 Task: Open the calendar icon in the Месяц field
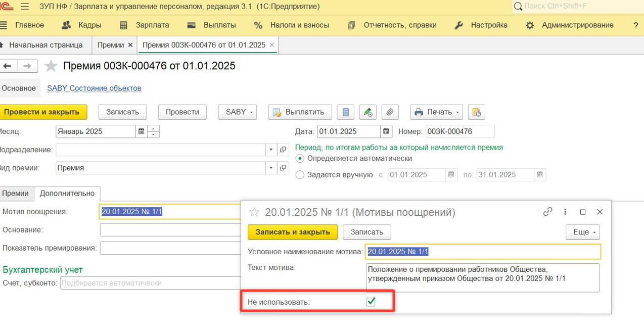141,131
